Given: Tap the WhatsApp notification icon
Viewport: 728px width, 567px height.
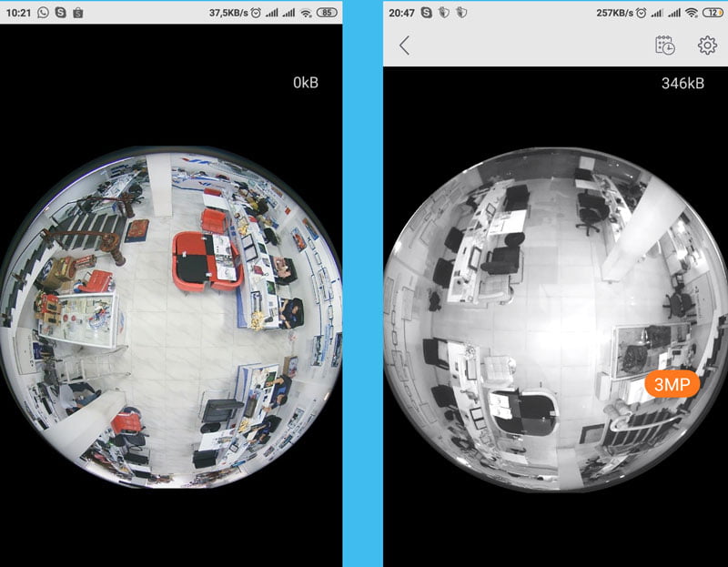Looking at the screenshot, I should tap(43, 12).
